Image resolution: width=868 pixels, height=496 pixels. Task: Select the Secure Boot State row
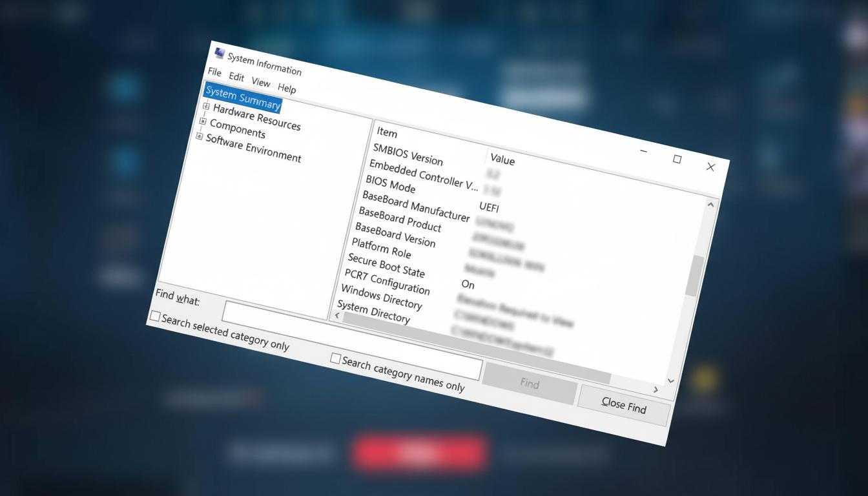point(386,265)
